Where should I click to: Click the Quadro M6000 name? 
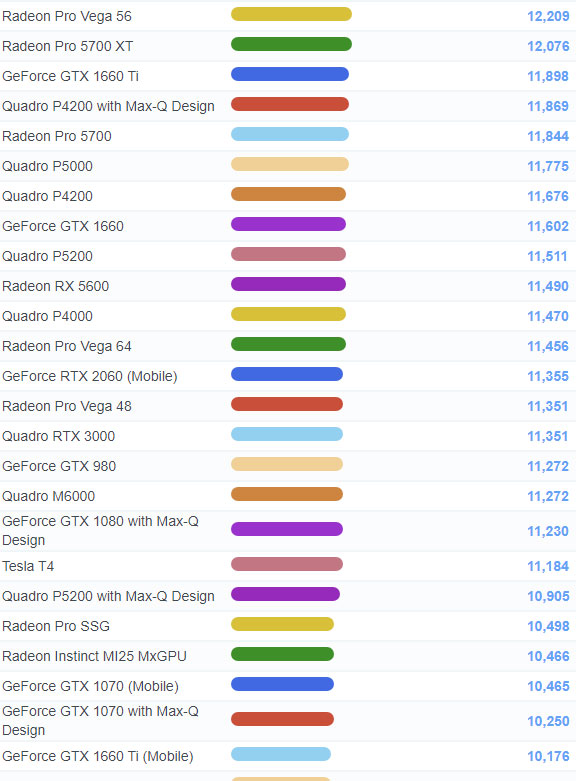48,496
